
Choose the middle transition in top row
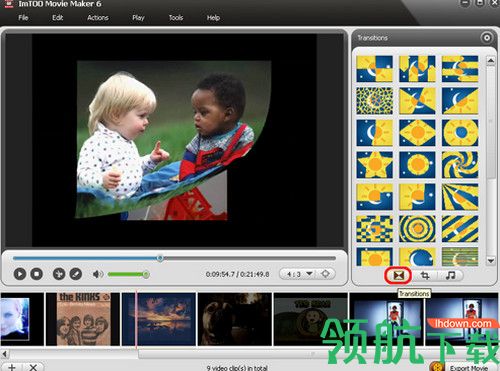click(x=417, y=69)
